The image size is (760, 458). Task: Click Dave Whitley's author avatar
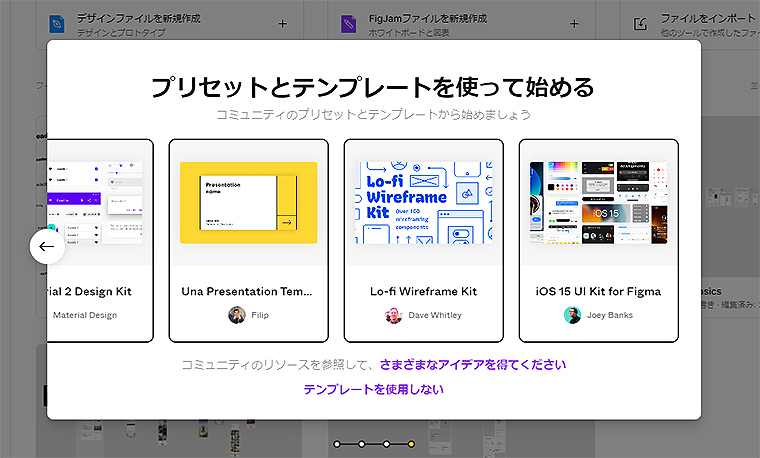[x=393, y=315]
